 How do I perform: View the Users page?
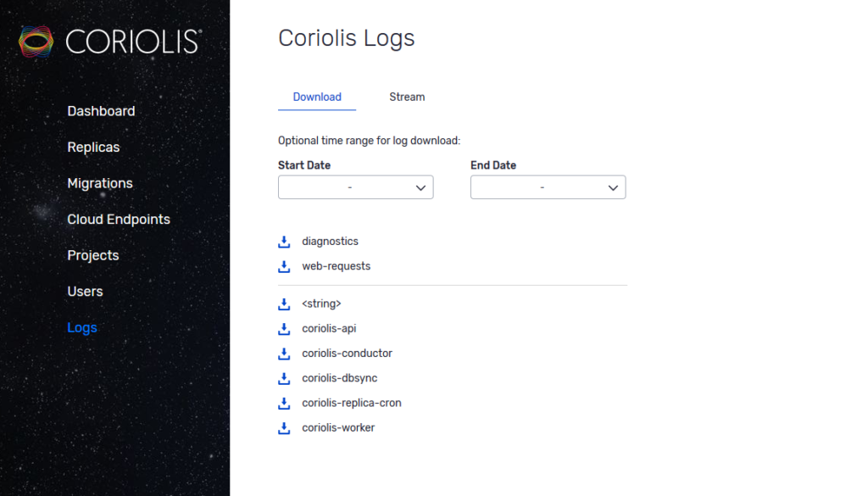coord(85,291)
